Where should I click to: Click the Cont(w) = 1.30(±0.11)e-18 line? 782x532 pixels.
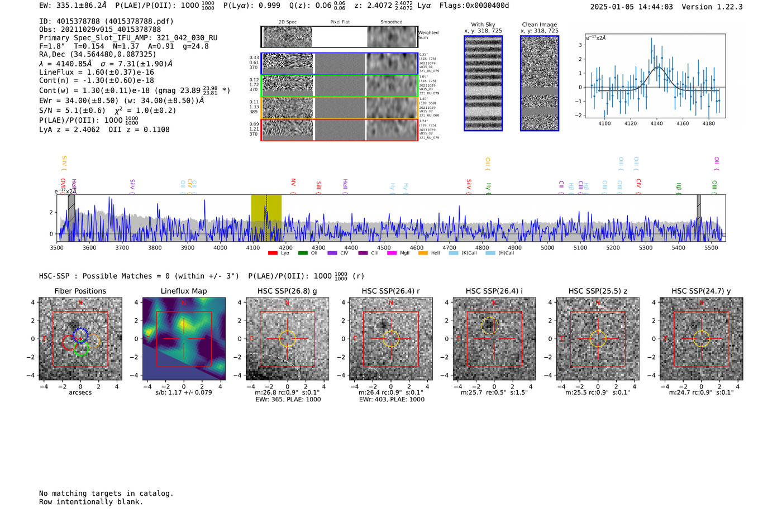[x=135, y=90]
